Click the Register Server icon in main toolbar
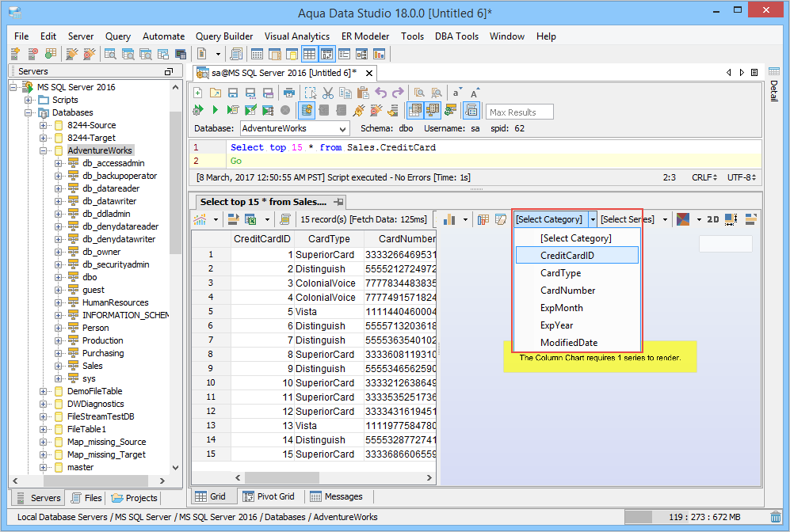Viewport: 790px width, 532px height. 15,54
